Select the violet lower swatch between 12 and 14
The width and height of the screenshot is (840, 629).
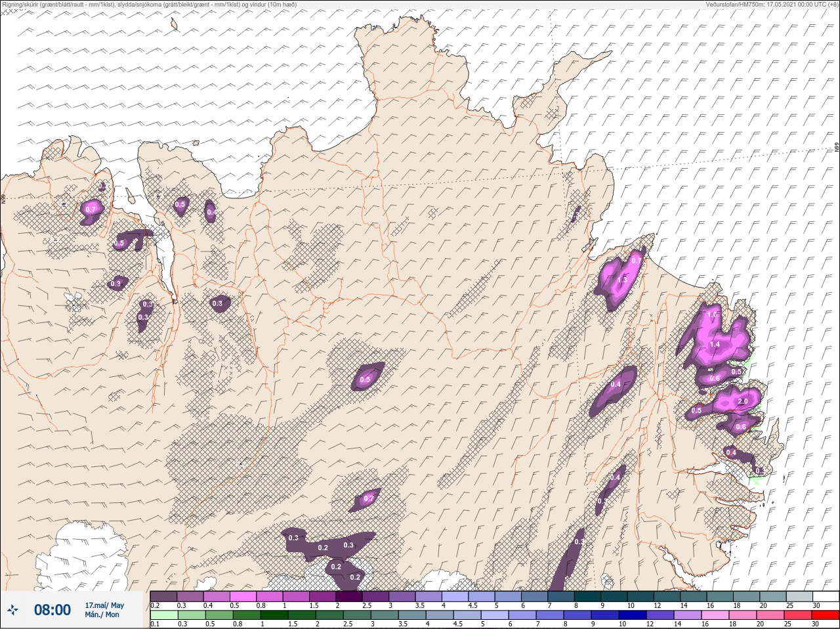660,615
